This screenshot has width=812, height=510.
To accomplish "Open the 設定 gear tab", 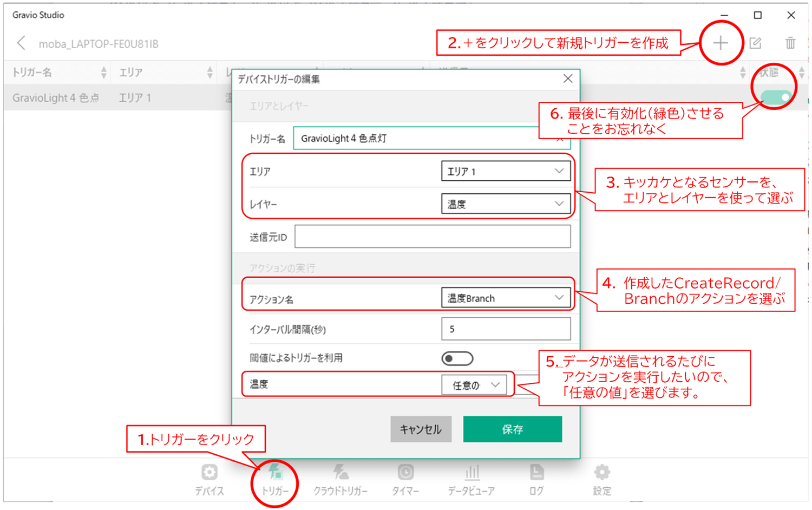I will (x=602, y=480).
